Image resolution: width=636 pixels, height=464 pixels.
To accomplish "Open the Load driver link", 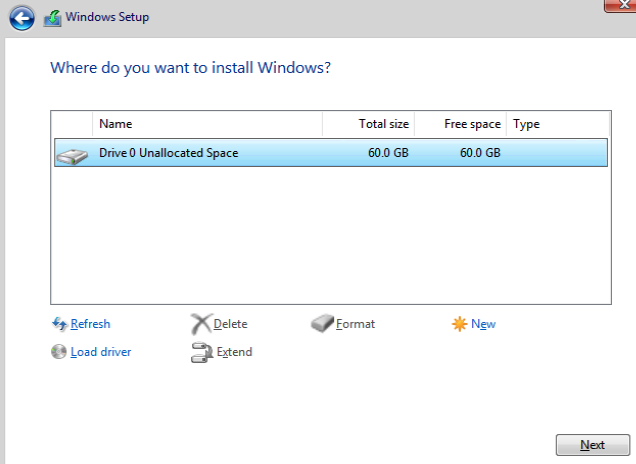I will [x=101, y=352].
